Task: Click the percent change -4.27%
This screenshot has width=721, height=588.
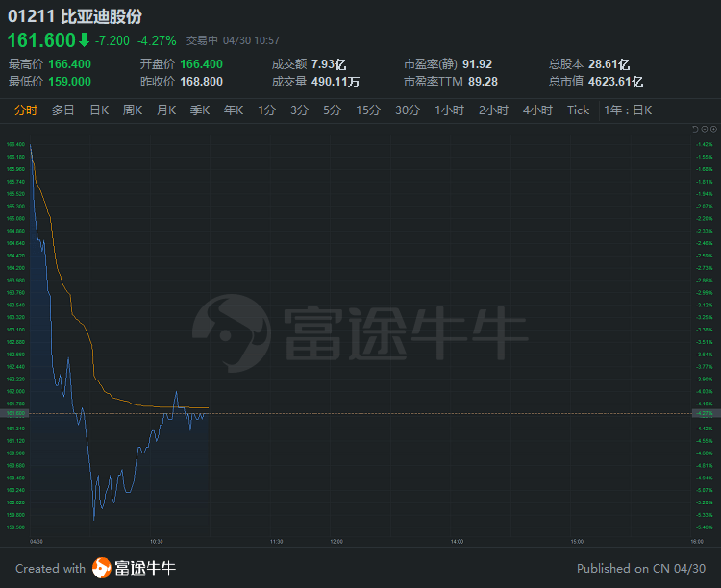Action: coord(157,41)
